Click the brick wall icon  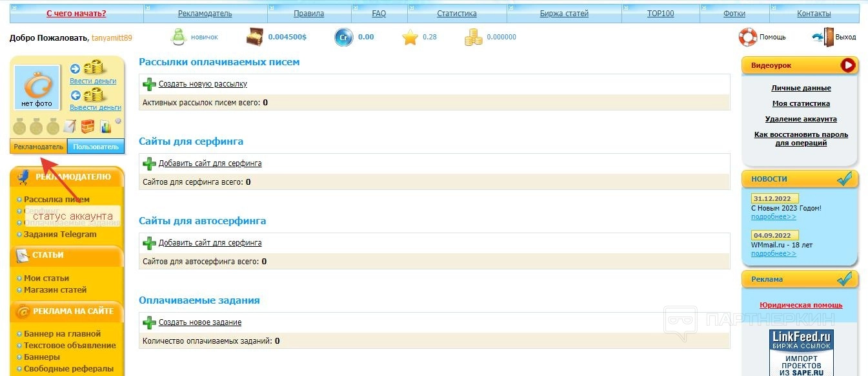87,126
